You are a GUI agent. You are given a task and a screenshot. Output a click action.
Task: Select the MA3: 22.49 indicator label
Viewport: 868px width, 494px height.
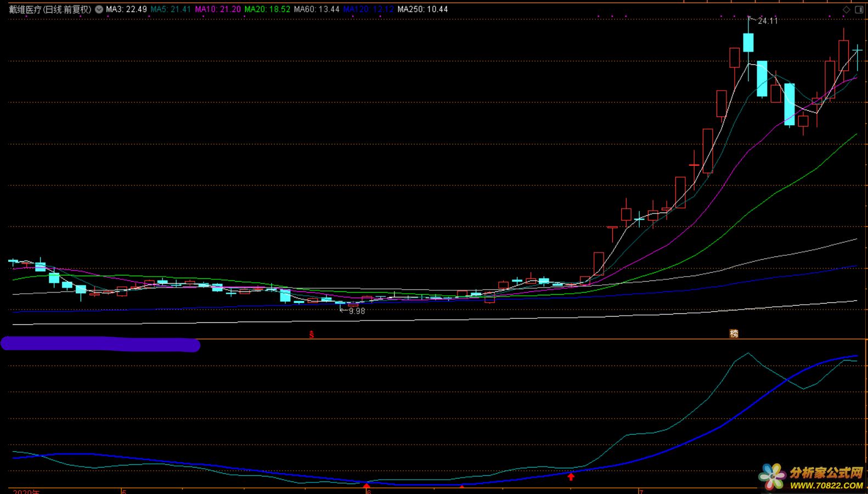point(126,9)
